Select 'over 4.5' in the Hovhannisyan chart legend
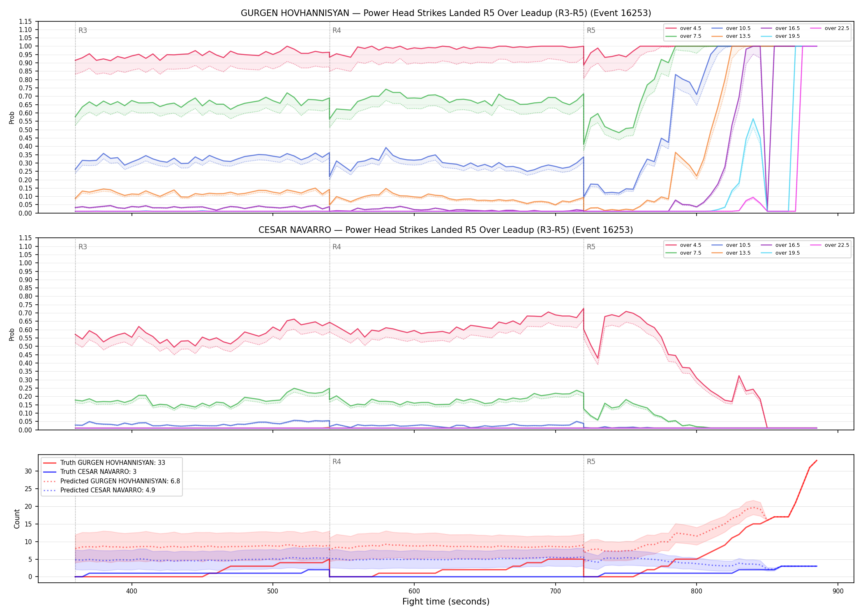 (x=683, y=28)
